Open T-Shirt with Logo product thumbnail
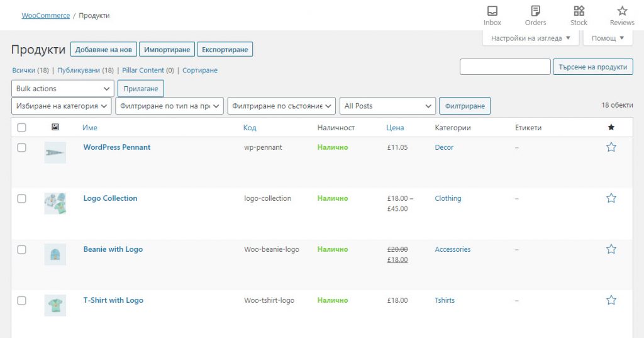This screenshot has width=644, height=338. pos(55,305)
